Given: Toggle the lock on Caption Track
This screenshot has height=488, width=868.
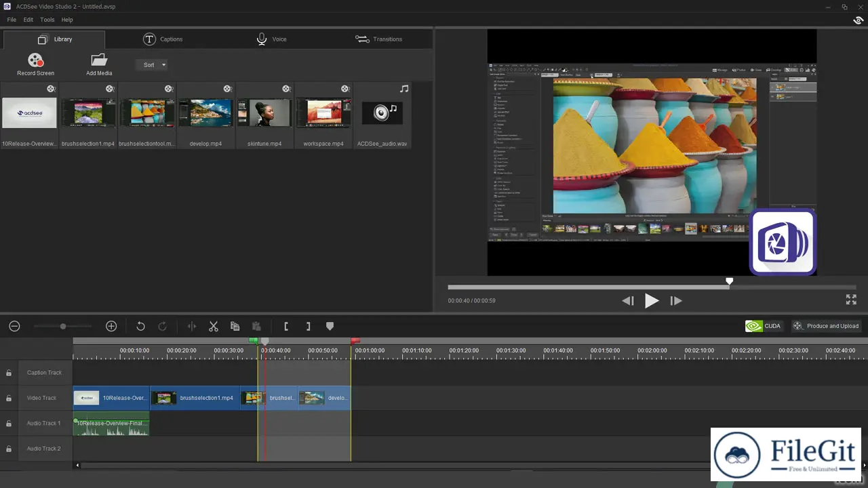Looking at the screenshot, I should pos(9,373).
